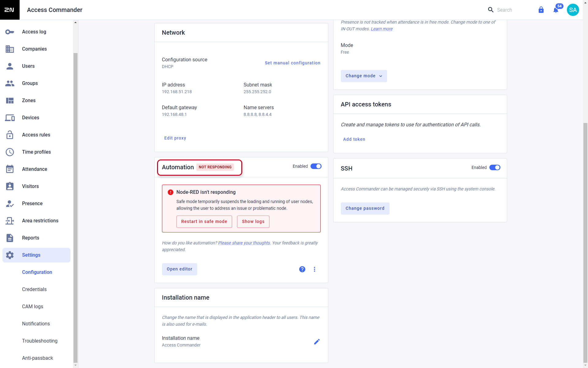588x368 pixels.
Task: Click default gateway value 192.168.48.1
Action: 174,115
